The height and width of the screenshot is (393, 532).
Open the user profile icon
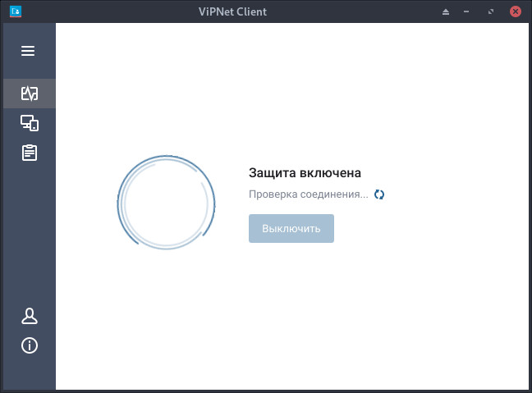[x=30, y=316]
